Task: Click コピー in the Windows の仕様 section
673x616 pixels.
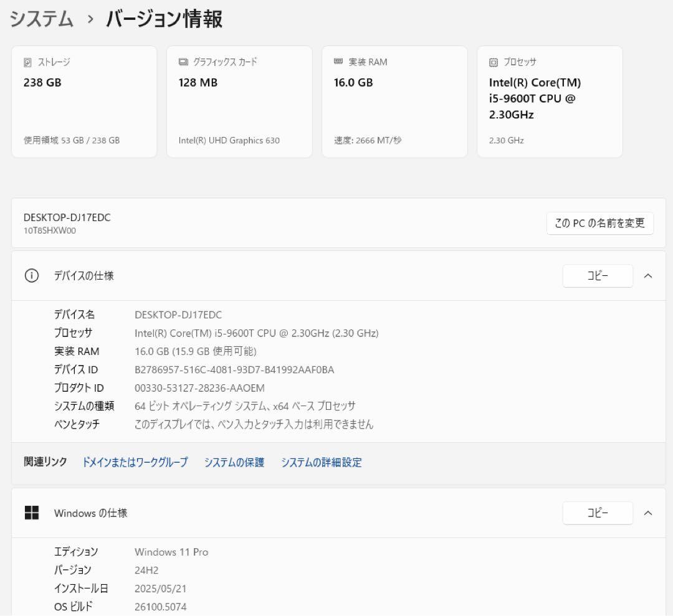Action: pos(597,513)
